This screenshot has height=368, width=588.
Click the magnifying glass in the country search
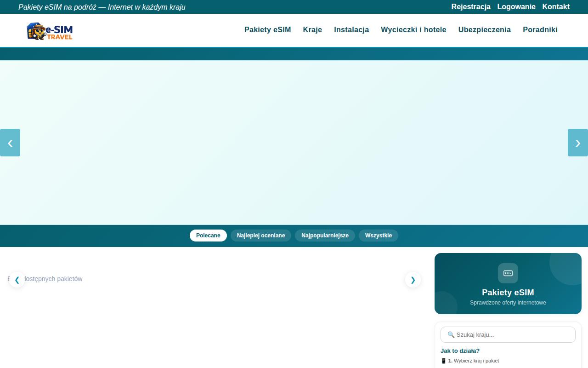click(451, 335)
